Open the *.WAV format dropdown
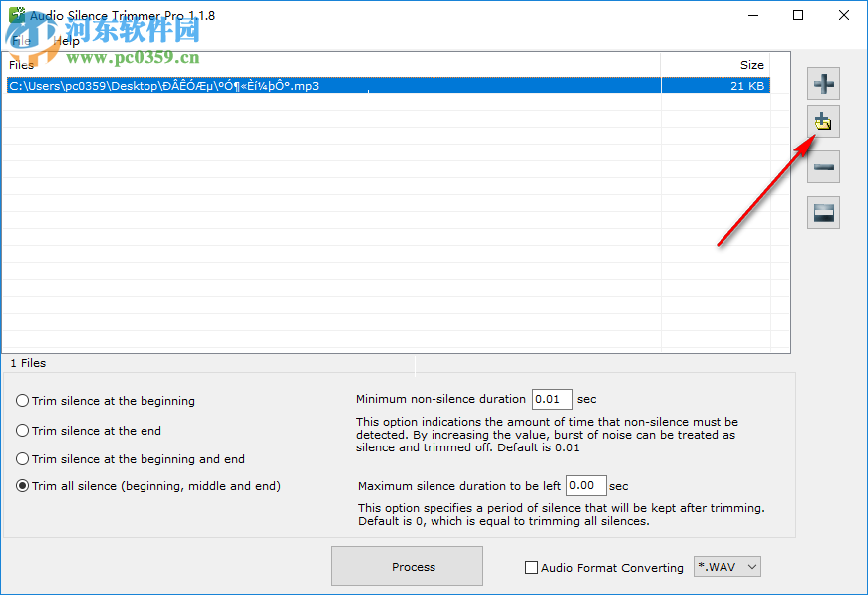Image resolution: width=868 pixels, height=595 pixels. tap(726, 567)
